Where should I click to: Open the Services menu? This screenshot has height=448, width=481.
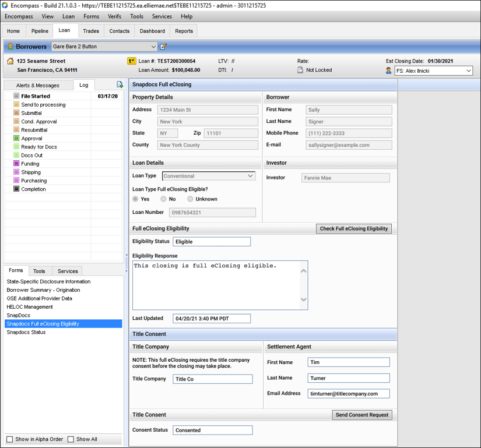pyautogui.click(x=162, y=16)
